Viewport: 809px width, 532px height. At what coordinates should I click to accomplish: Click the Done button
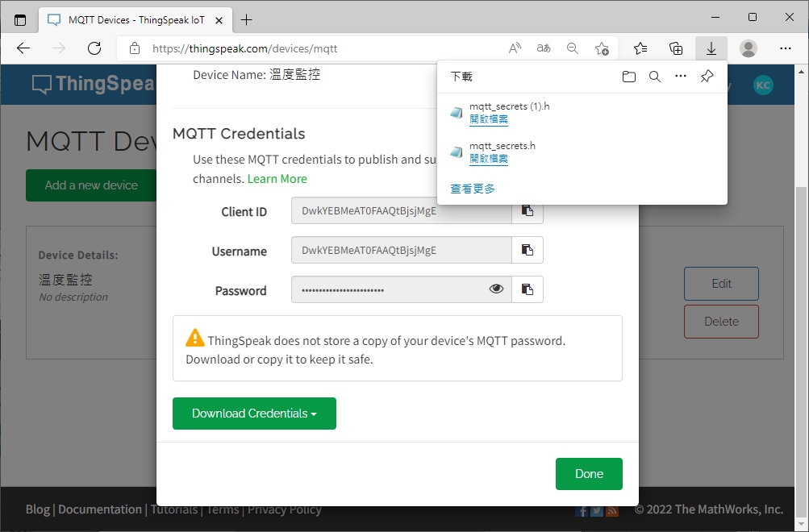589,474
